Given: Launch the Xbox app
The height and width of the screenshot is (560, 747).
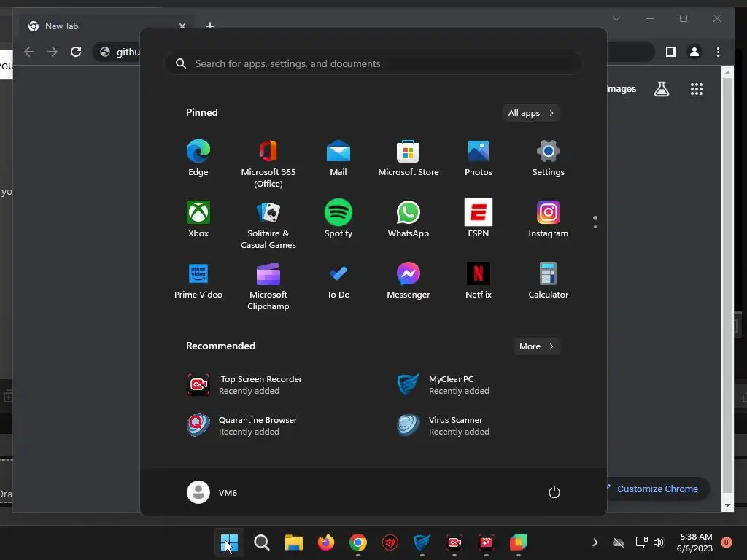Looking at the screenshot, I should point(198,219).
